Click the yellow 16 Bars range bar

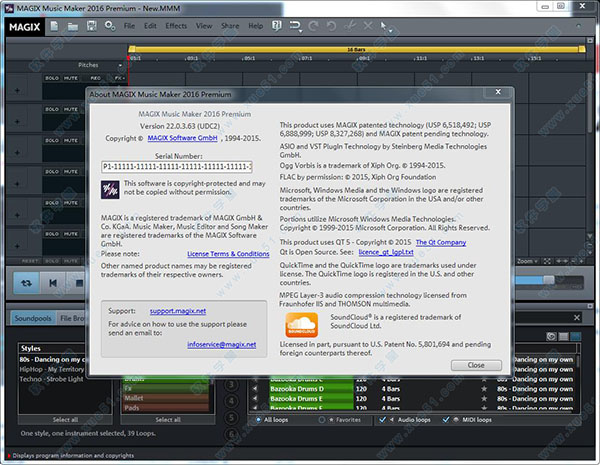coord(356,49)
